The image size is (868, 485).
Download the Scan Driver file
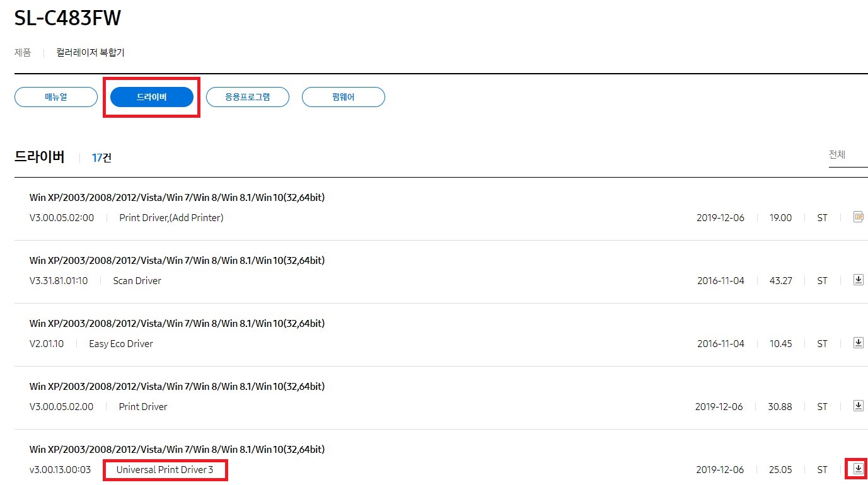click(x=858, y=280)
